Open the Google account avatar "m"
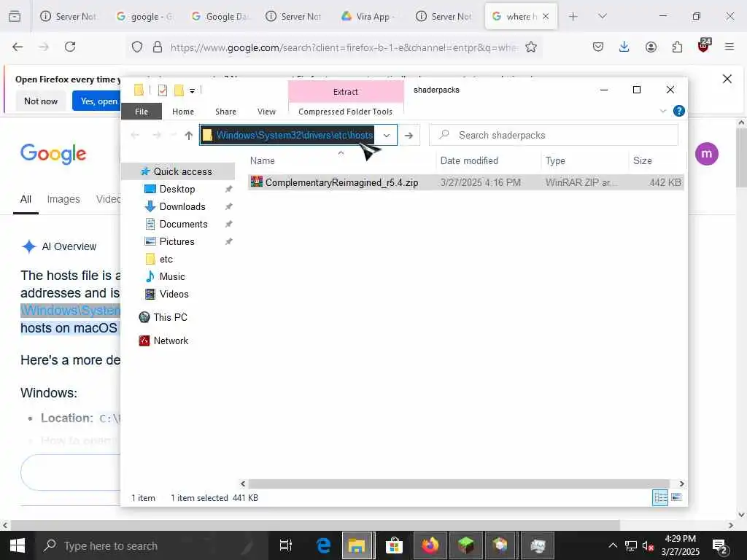Screen dimensions: 747x560 706,154
